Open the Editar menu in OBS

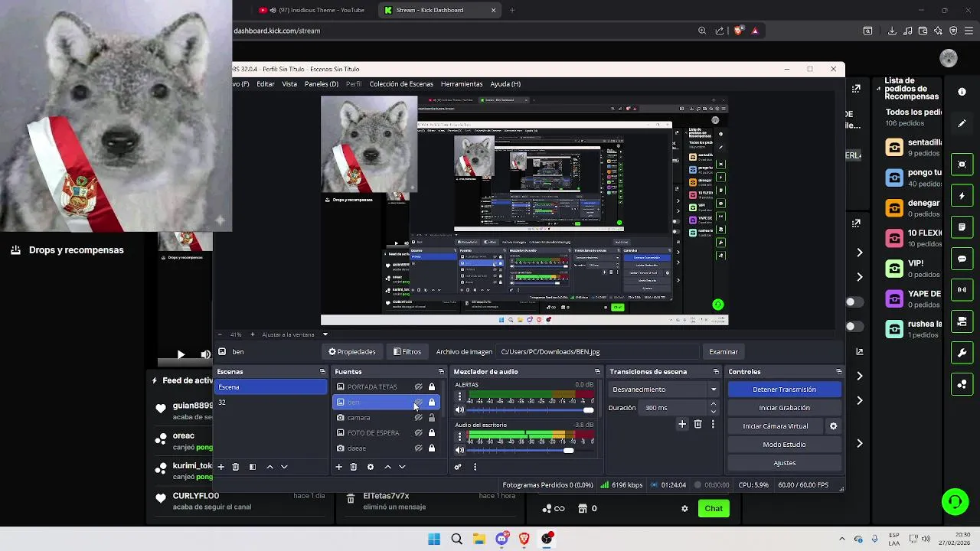(266, 84)
